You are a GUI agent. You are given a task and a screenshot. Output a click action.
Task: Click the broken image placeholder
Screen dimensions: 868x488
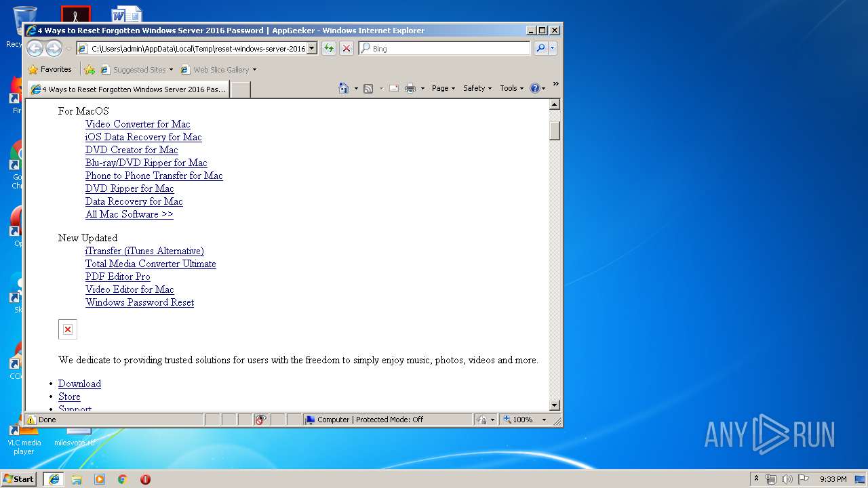[68, 329]
